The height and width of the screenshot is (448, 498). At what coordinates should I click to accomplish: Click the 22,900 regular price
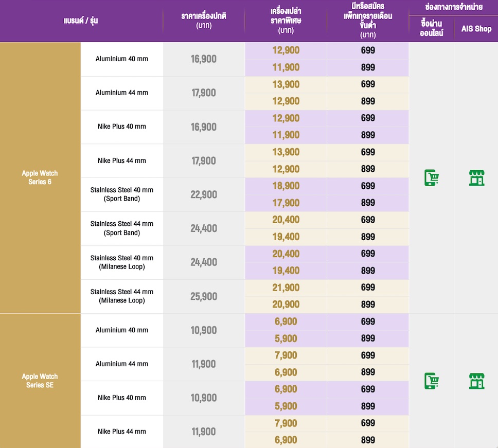[x=204, y=194]
